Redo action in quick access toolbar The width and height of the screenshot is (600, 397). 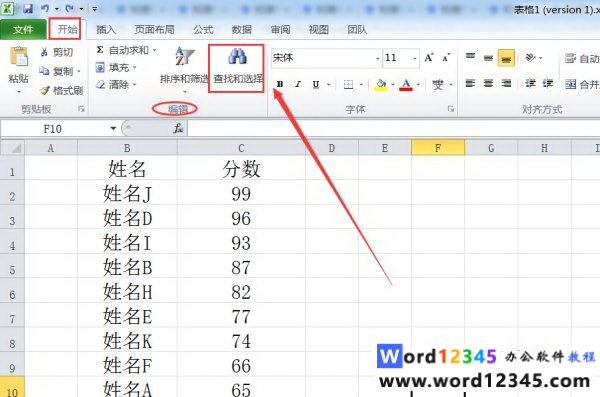tap(70, 8)
